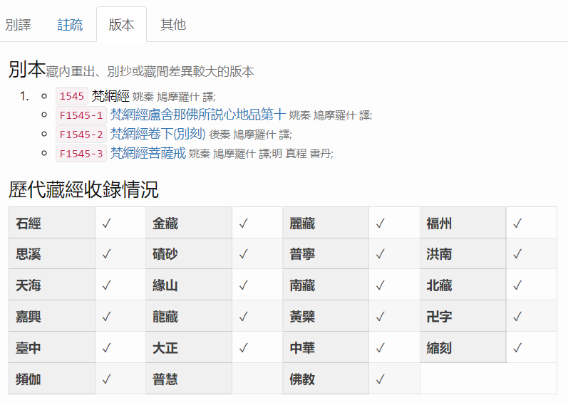Viewport: 568px width, 406px height.
Task: Click the 1545 catalog number badge
Action: pos(72,96)
